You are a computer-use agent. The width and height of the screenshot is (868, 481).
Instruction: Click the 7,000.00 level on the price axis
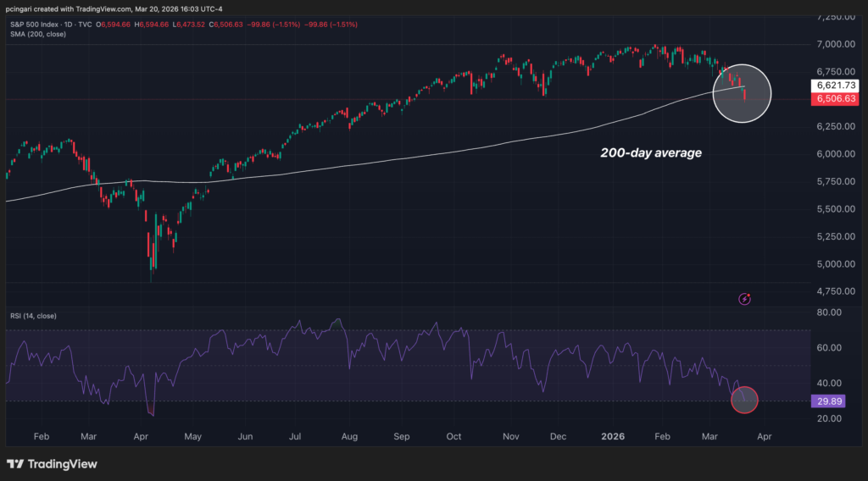836,44
